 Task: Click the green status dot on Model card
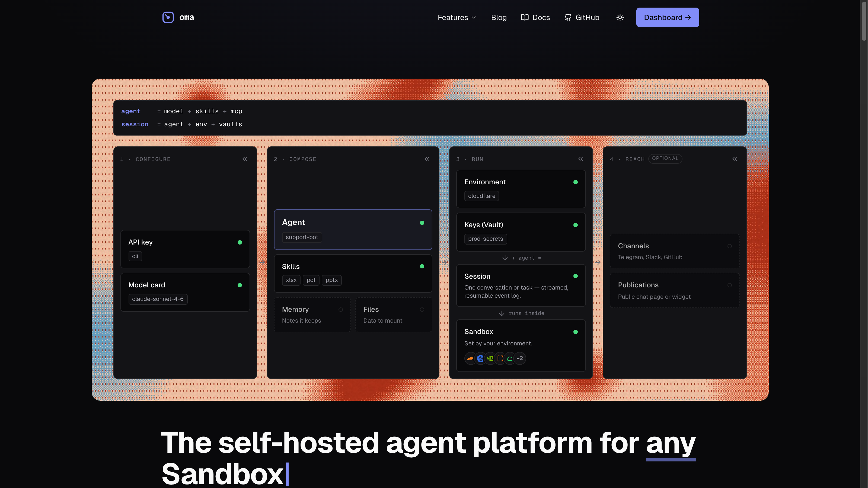[240, 285]
